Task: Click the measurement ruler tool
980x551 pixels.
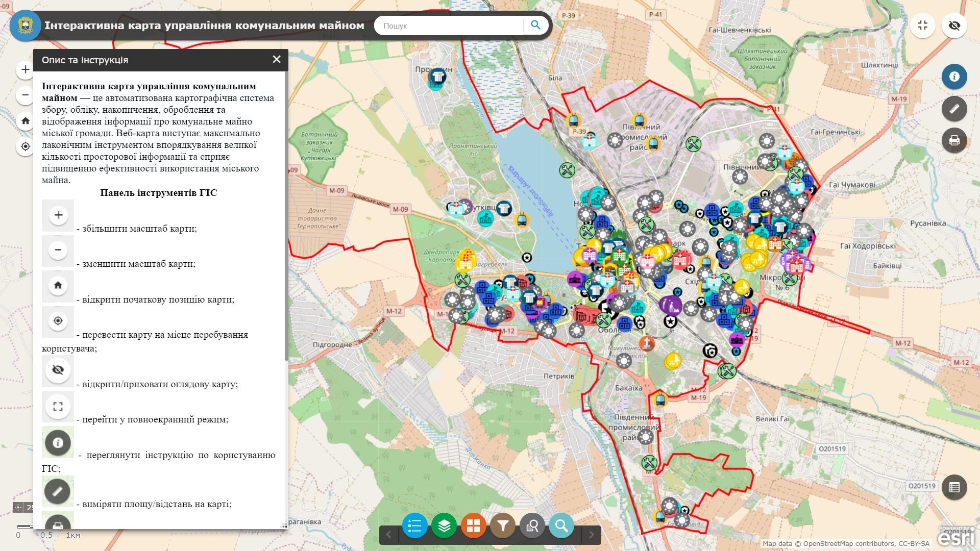Action: [x=954, y=109]
